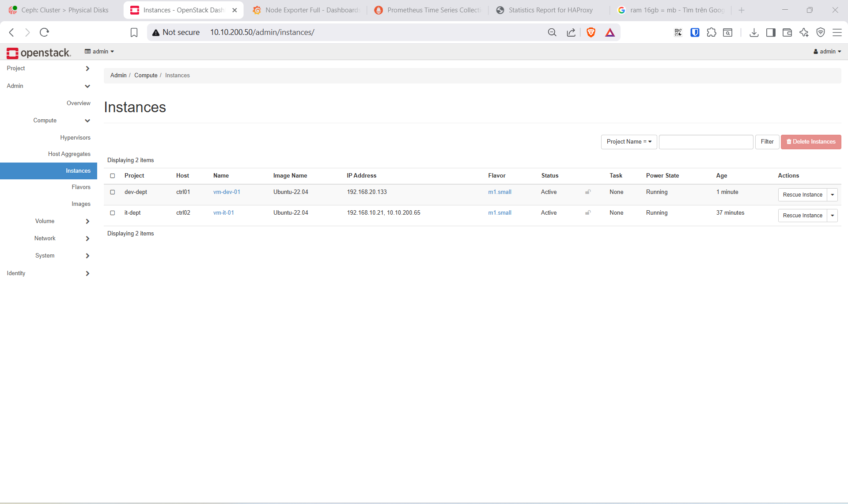Reload the page with browser refresh icon
Image resolution: width=848 pixels, height=504 pixels.
point(44,32)
